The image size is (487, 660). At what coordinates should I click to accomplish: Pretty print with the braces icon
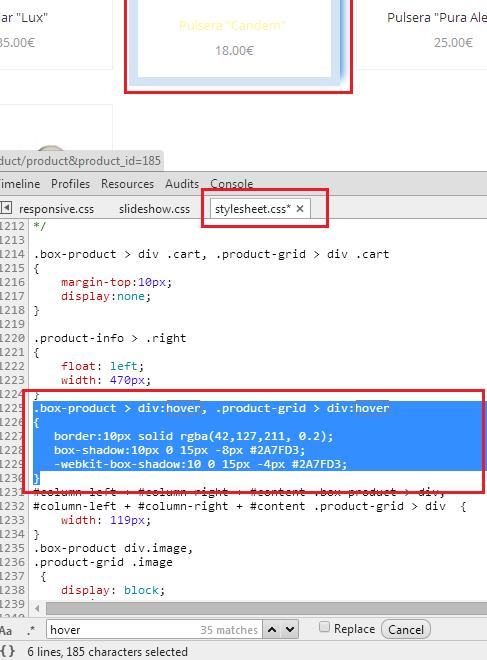[x=8, y=652]
